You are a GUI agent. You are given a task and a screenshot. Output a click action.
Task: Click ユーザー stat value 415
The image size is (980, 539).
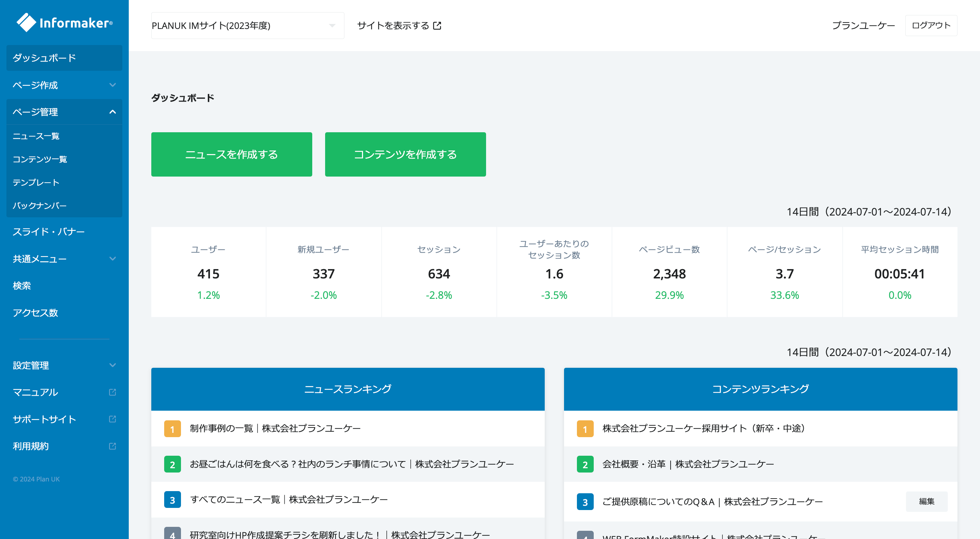click(x=209, y=274)
